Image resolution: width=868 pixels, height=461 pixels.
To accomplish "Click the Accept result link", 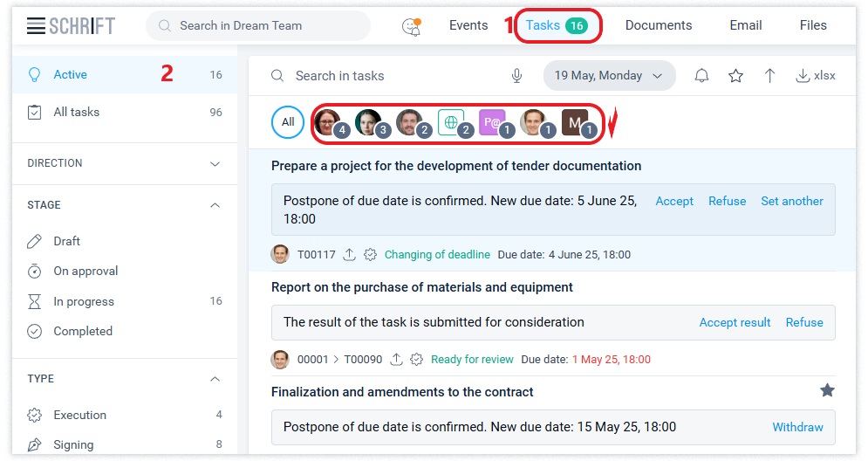I will pos(735,322).
